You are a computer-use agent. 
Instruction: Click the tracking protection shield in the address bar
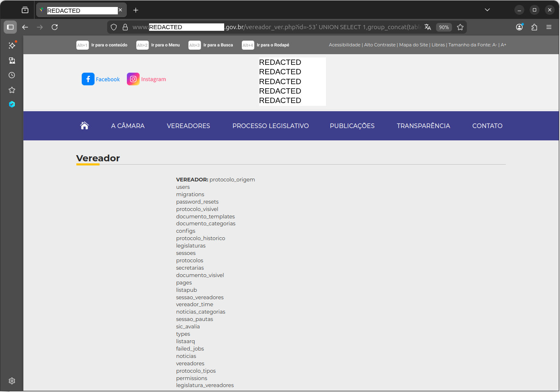pos(114,27)
